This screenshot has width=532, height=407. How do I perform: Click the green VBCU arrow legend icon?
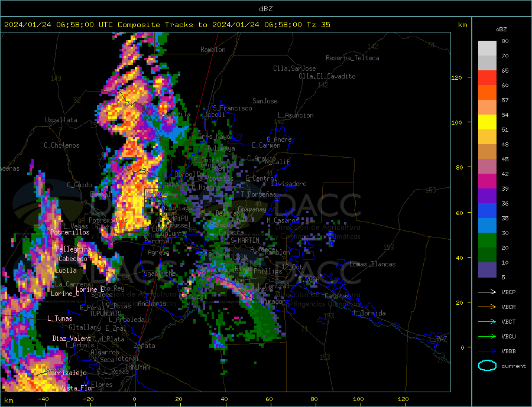[487, 337]
